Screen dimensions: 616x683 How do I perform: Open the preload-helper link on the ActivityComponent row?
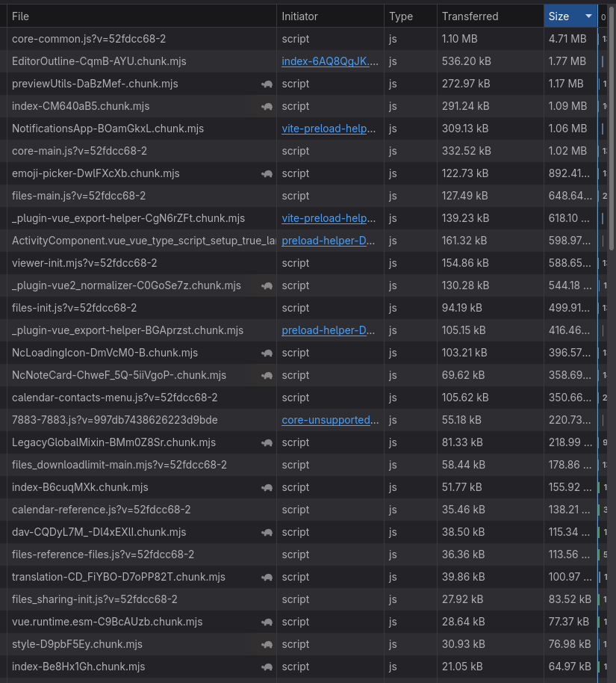coord(329,241)
